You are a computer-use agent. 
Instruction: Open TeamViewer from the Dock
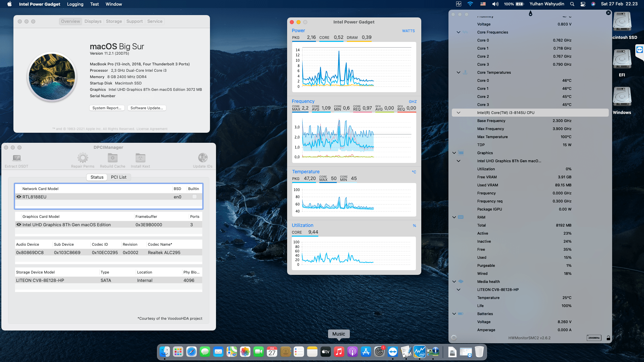(393, 352)
